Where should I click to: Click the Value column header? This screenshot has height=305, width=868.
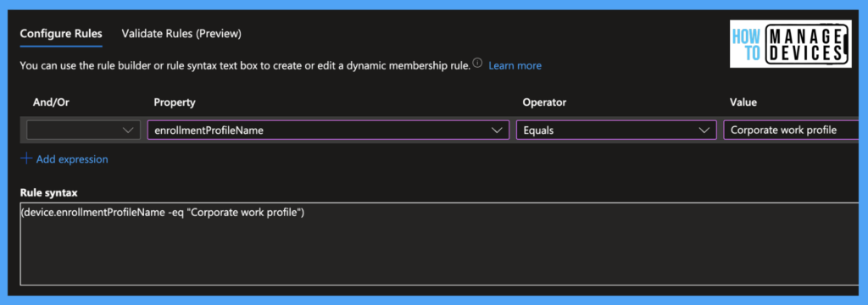(743, 103)
